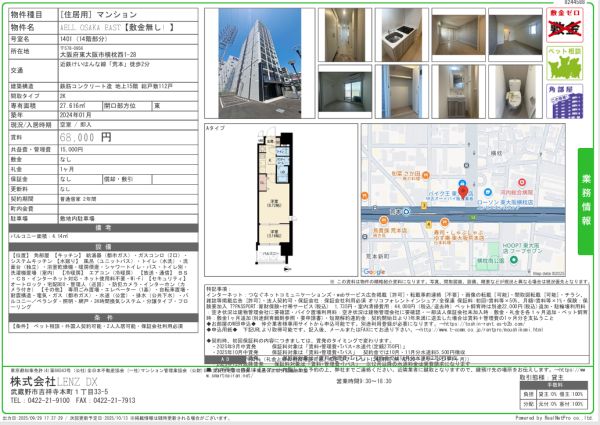Open the hallway corridor photo
Viewport: 600px width, 425px height.
coord(345,35)
